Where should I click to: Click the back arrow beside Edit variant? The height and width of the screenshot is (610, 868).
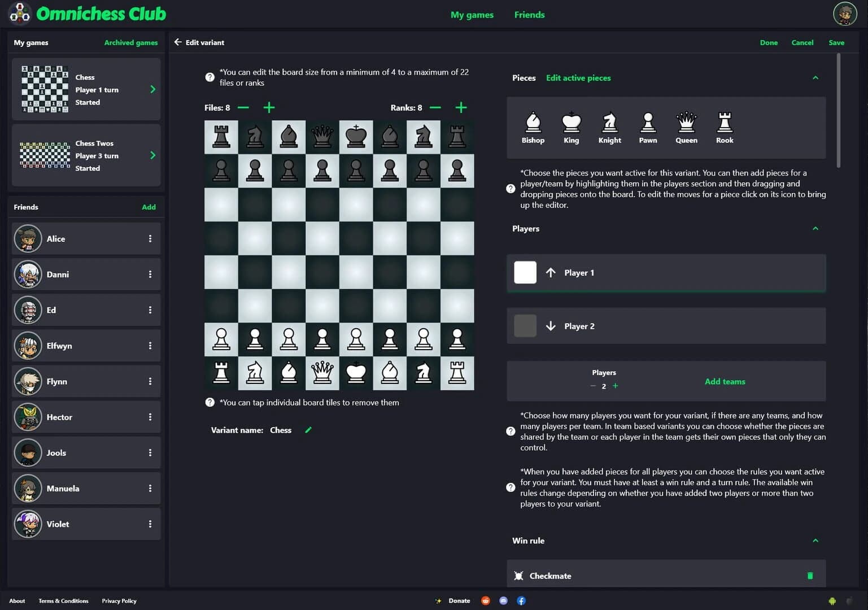[178, 42]
